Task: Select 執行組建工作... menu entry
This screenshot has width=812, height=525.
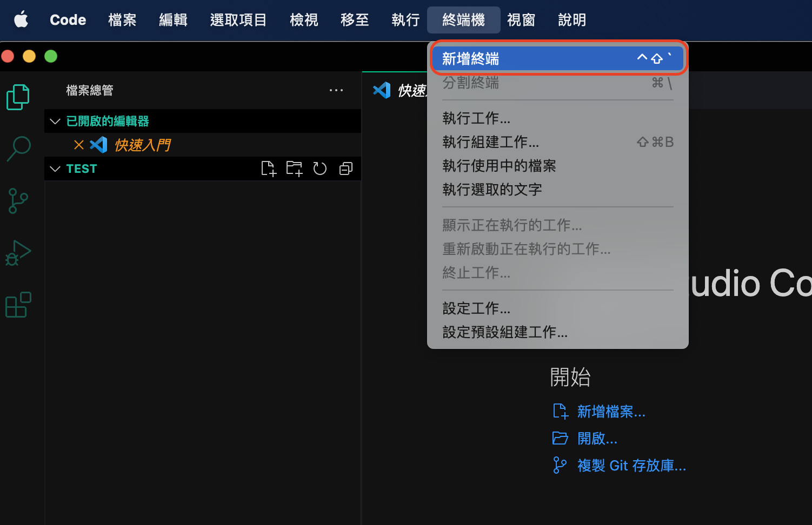Action: pos(558,142)
